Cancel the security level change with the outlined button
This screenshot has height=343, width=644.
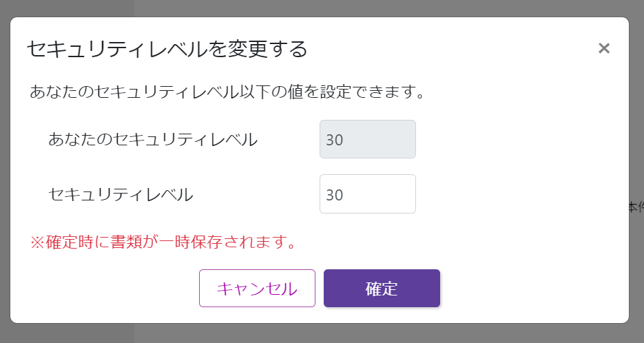tap(257, 288)
